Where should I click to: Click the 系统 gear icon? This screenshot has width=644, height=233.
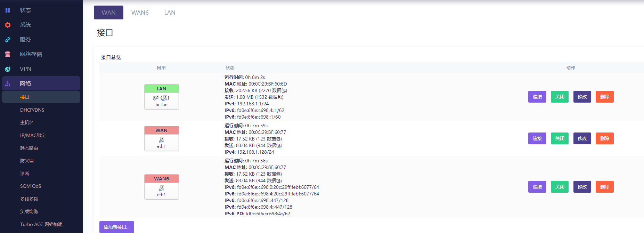click(x=8, y=25)
